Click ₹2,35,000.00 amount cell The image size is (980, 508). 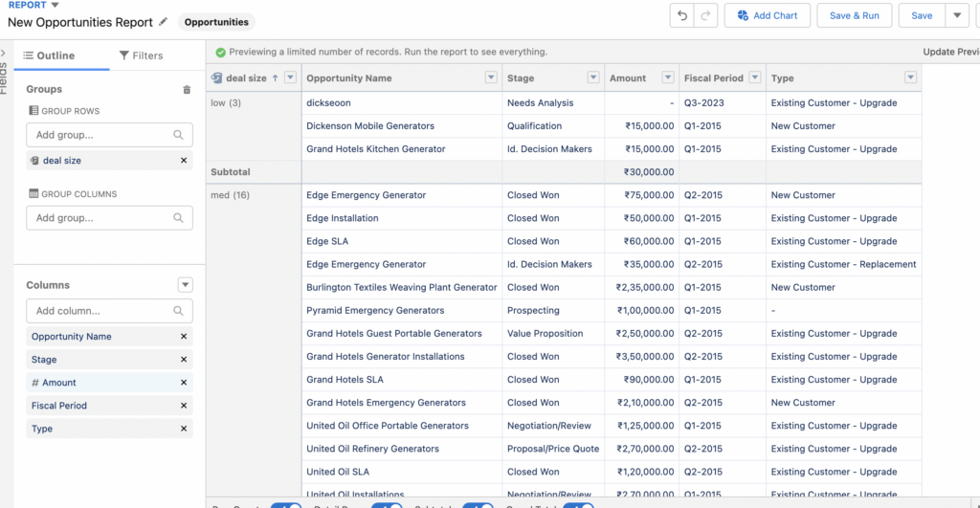pyautogui.click(x=644, y=287)
